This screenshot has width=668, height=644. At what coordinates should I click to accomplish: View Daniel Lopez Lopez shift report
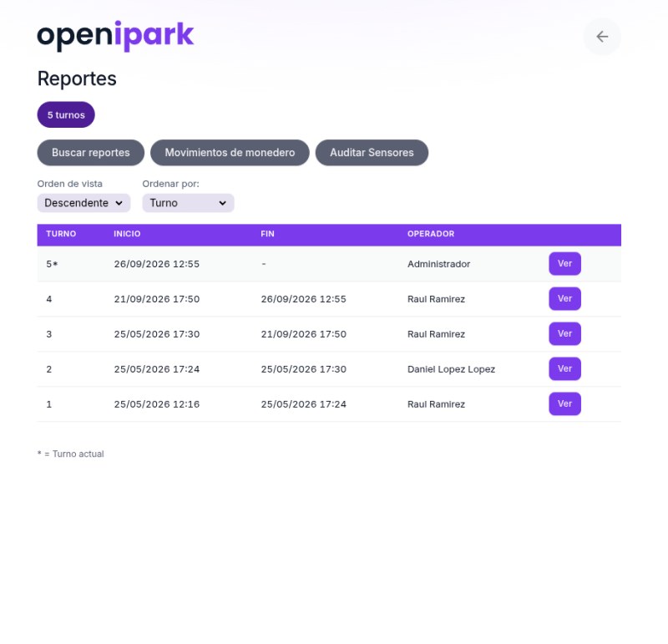564,368
